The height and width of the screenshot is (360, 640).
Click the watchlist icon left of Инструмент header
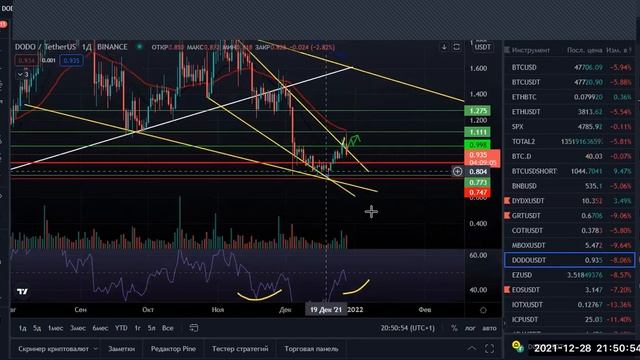[x=507, y=50]
